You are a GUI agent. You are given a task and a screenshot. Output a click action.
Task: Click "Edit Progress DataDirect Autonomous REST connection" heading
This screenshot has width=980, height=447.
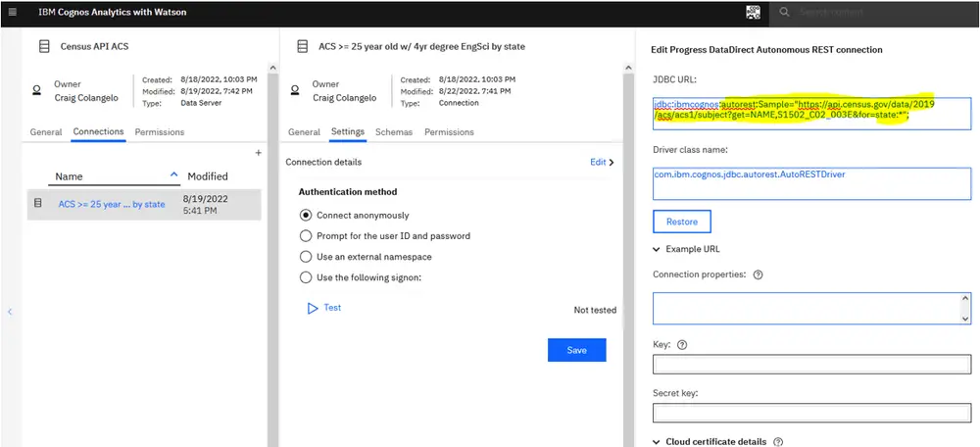click(x=767, y=49)
